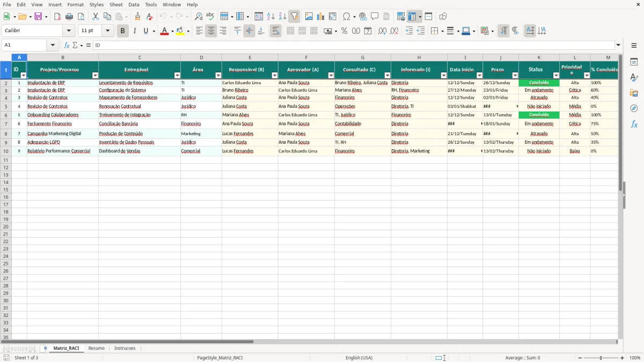
Task: Insert a comment
Action: pos(375,17)
